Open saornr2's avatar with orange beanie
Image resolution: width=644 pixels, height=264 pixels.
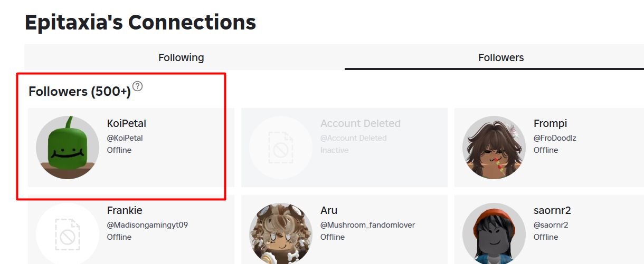pos(494,233)
